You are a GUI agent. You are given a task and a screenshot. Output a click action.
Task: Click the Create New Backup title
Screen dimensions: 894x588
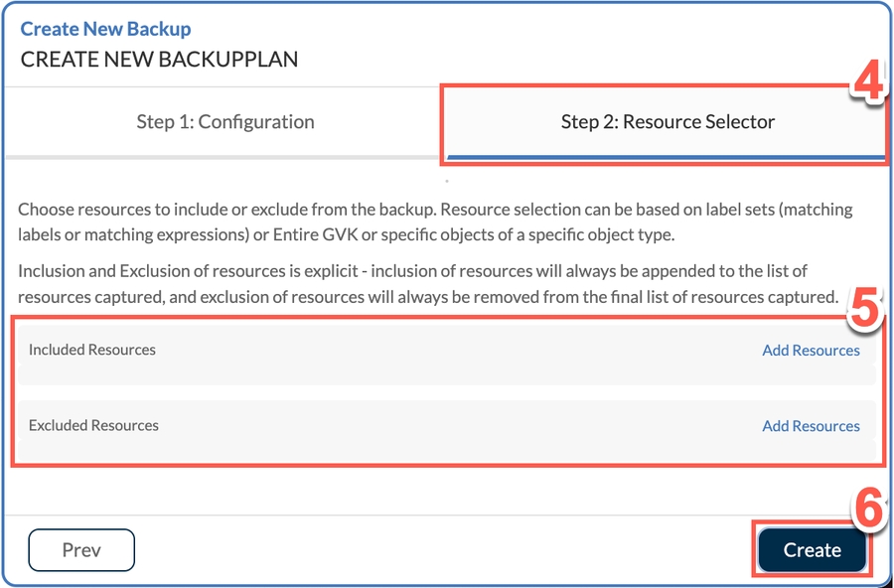coord(106,30)
